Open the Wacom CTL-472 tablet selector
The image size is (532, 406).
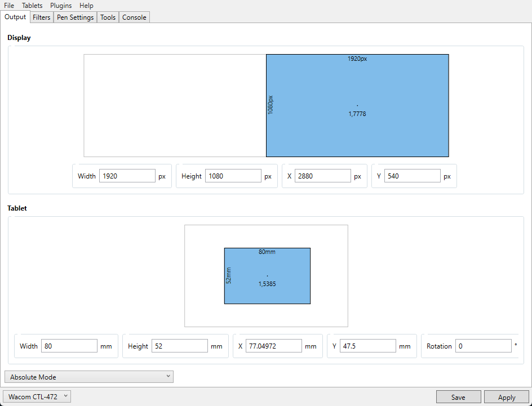tap(37, 397)
